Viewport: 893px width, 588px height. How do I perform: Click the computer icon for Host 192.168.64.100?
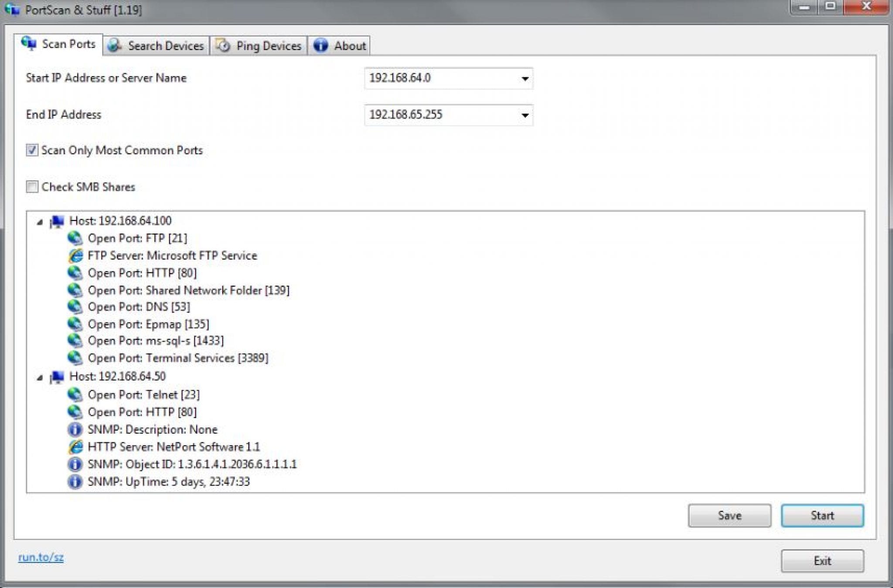57,221
